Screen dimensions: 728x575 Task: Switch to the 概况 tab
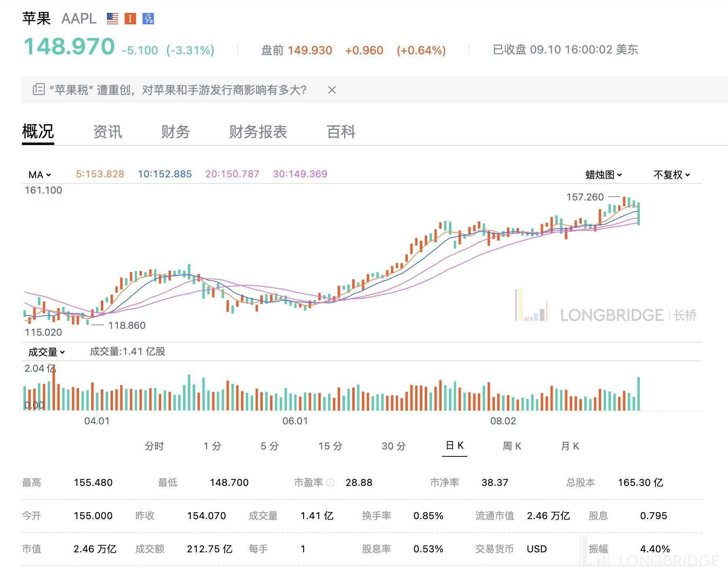tap(38, 132)
